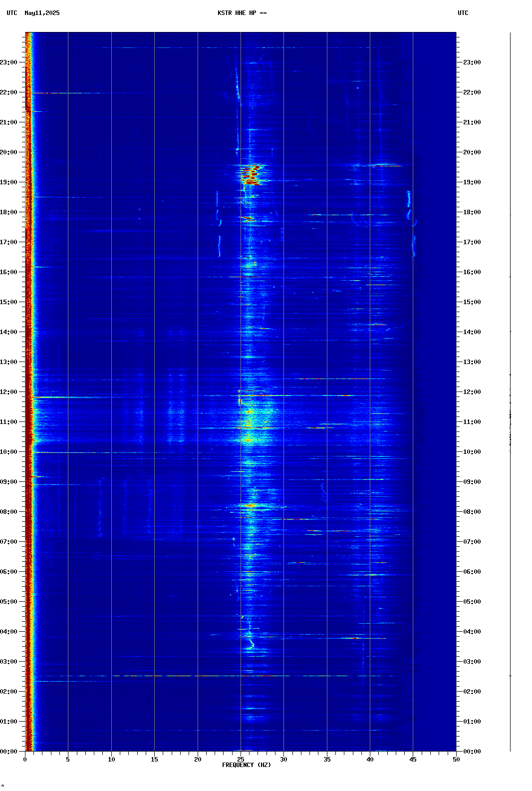Select the 35 Hz tick label

pyautogui.click(x=327, y=759)
